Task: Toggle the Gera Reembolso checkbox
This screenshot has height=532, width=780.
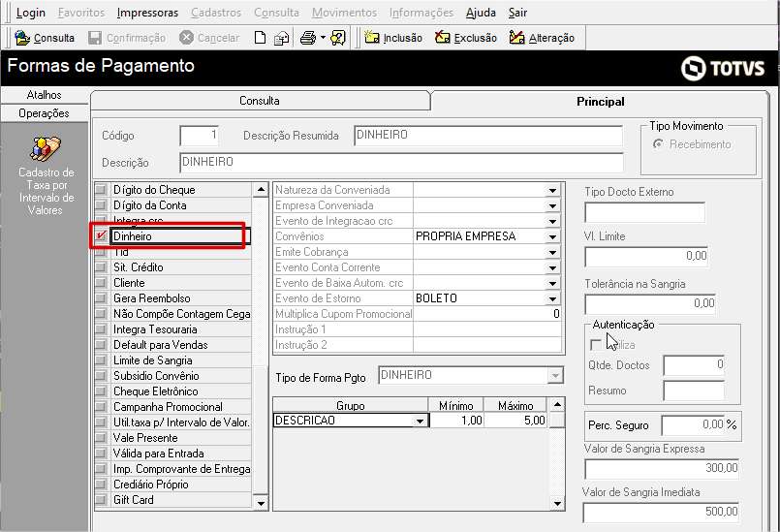Action: (x=101, y=298)
